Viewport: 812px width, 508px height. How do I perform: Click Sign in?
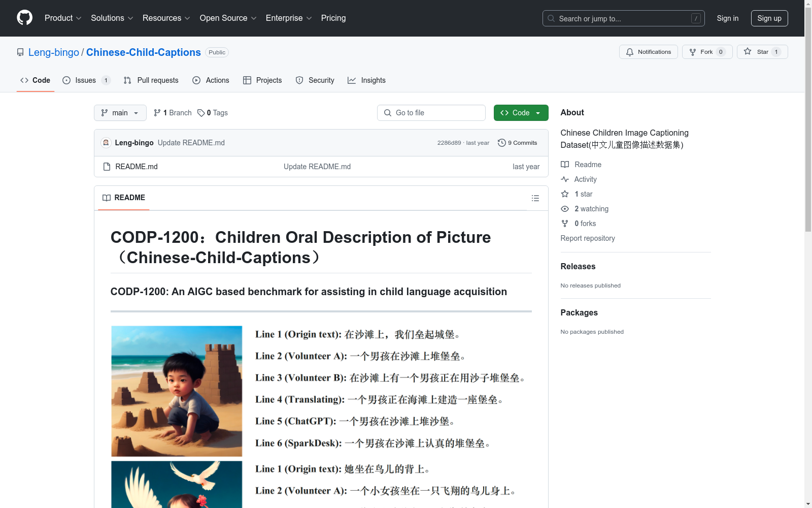coord(727,18)
